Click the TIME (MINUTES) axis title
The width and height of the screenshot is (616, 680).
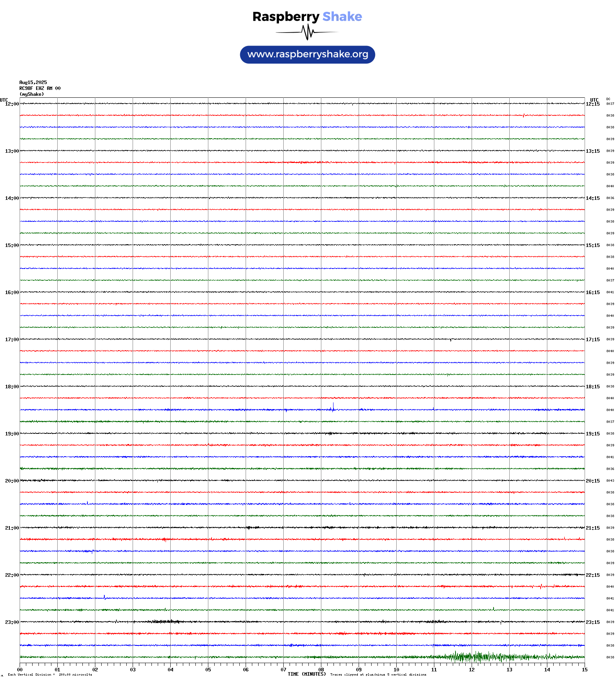pos(307,674)
